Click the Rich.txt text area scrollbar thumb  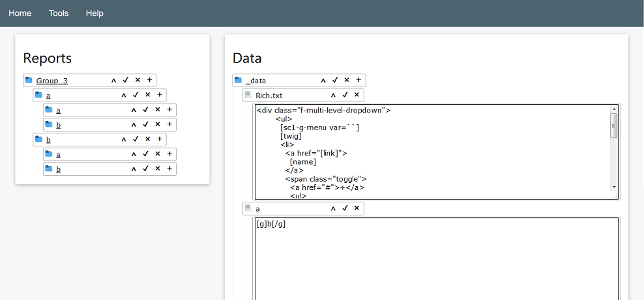point(614,126)
